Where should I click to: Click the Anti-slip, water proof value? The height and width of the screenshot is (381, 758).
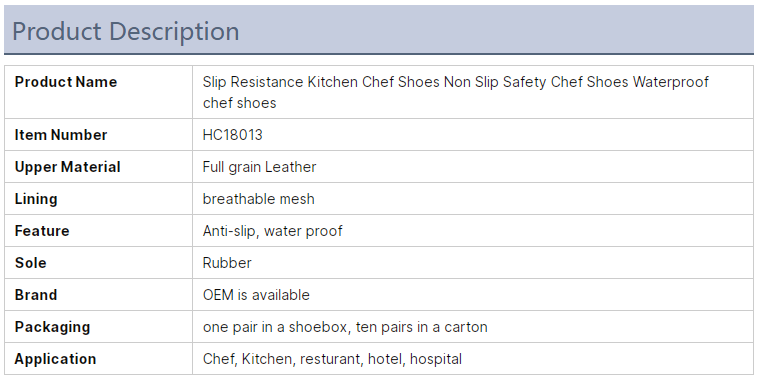coord(273,231)
